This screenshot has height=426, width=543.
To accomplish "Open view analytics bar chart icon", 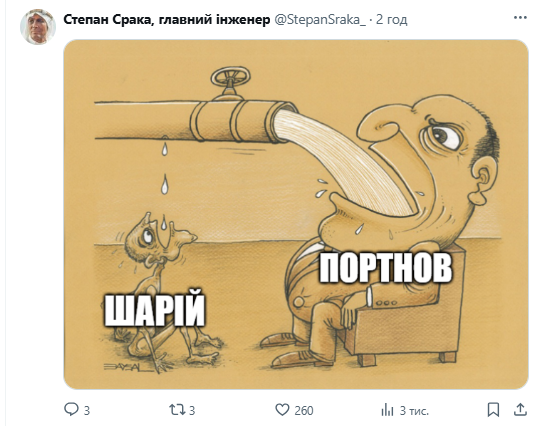I will point(387,410).
